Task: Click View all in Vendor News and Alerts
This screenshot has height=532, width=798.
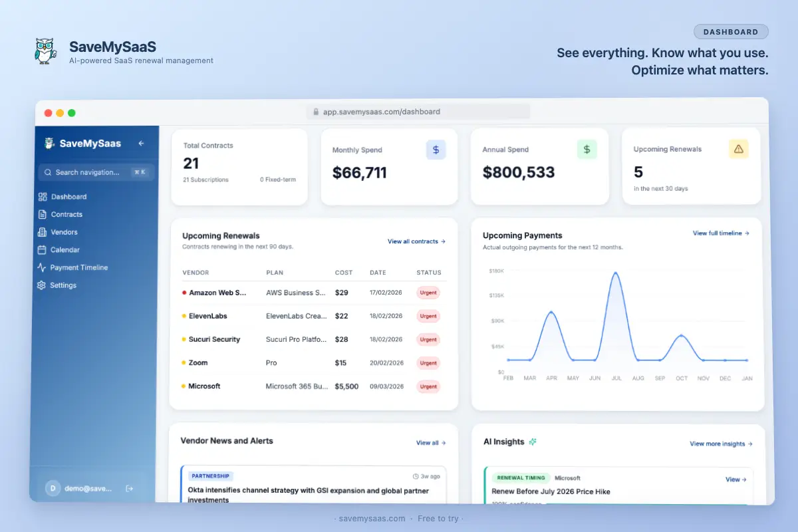Action: 431,443
